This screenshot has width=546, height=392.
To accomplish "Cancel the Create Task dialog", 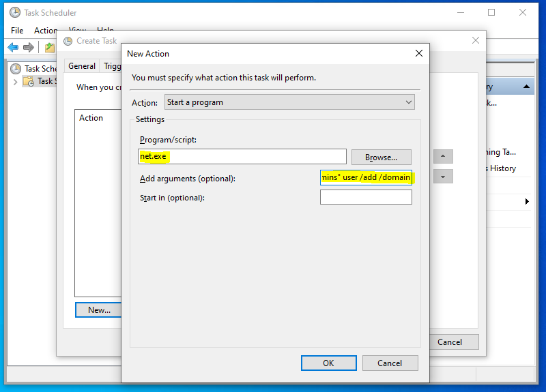I will (455, 342).
